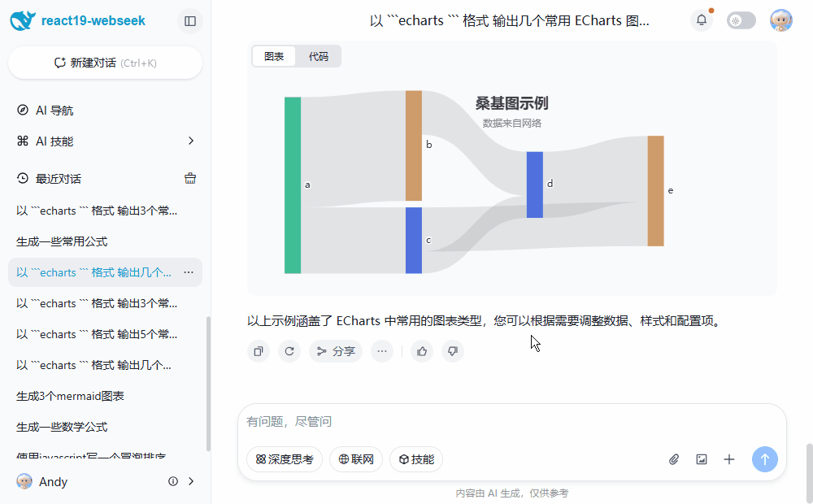Regenerate the response with the refresh icon
Viewport: 813px width, 504px height.
pyautogui.click(x=289, y=351)
